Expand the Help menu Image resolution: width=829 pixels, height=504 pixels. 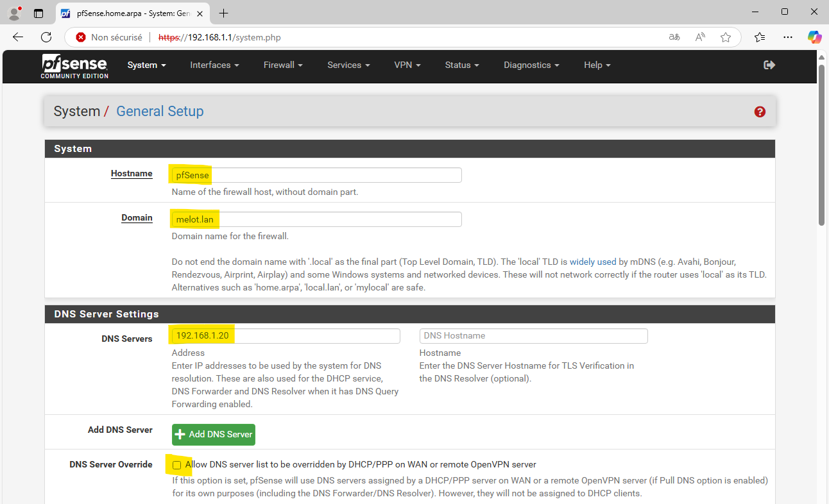click(597, 65)
